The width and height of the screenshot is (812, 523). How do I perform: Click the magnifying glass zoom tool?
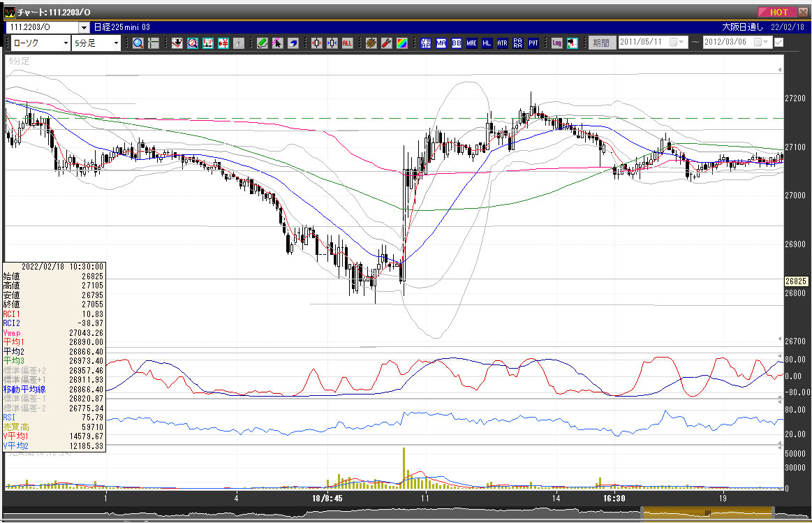[x=138, y=43]
